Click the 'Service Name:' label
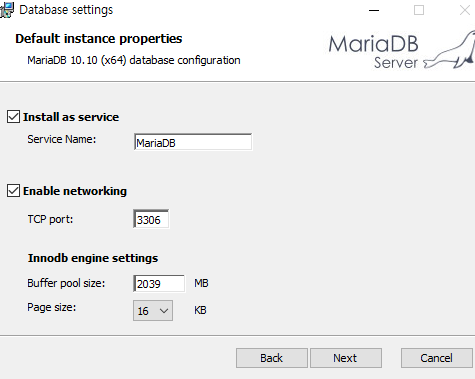The height and width of the screenshot is (379, 475). click(x=62, y=139)
